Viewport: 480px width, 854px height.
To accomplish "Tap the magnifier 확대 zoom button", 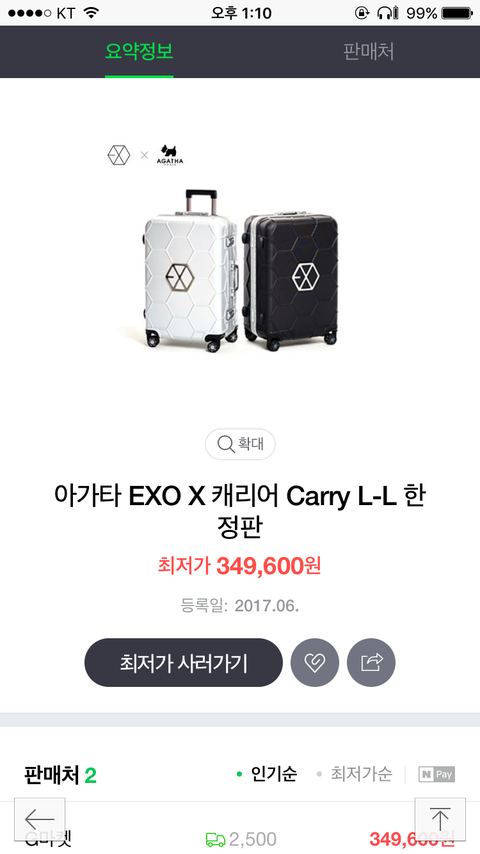I will (240, 444).
